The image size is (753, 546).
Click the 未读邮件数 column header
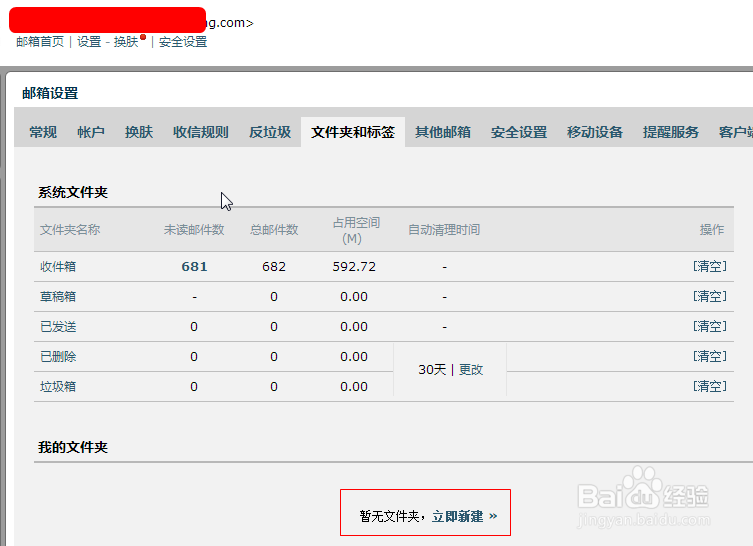194,230
